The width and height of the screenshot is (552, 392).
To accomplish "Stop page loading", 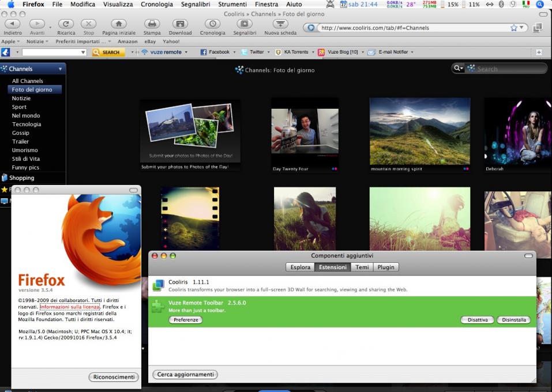I will [x=88, y=24].
